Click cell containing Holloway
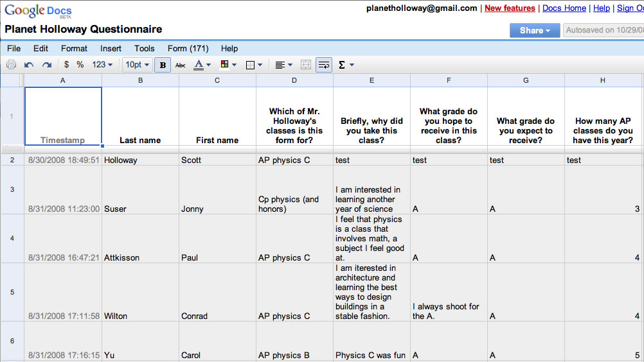 (x=140, y=160)
